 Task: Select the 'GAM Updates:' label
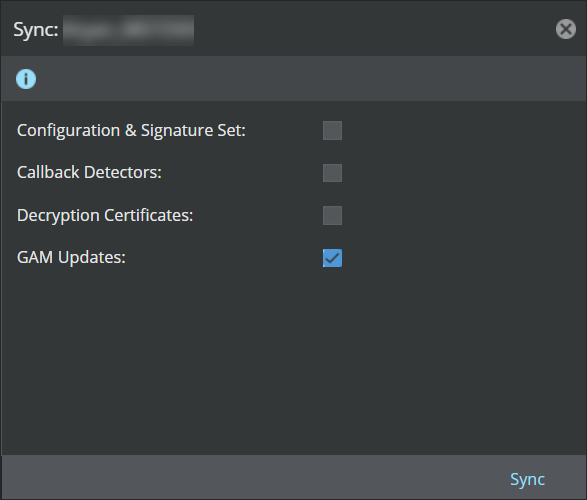click(71, 257)
